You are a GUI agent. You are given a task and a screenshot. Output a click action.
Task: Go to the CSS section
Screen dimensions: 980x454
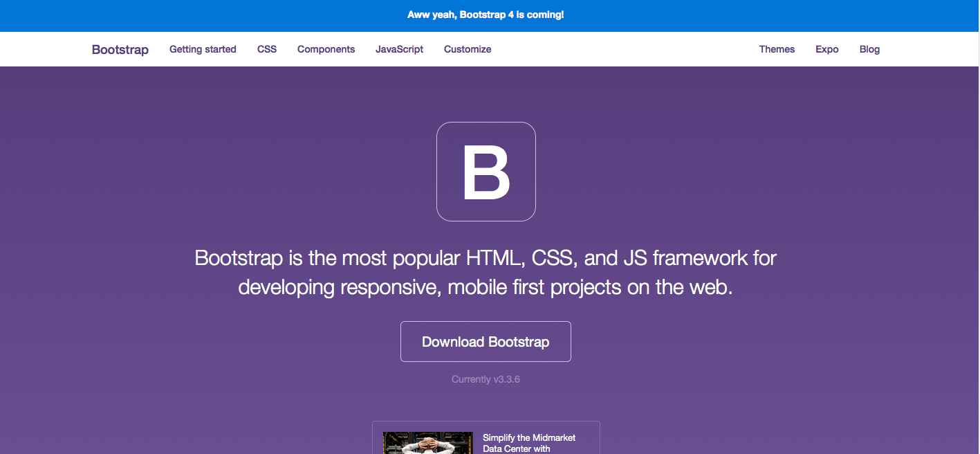(267, 49)
